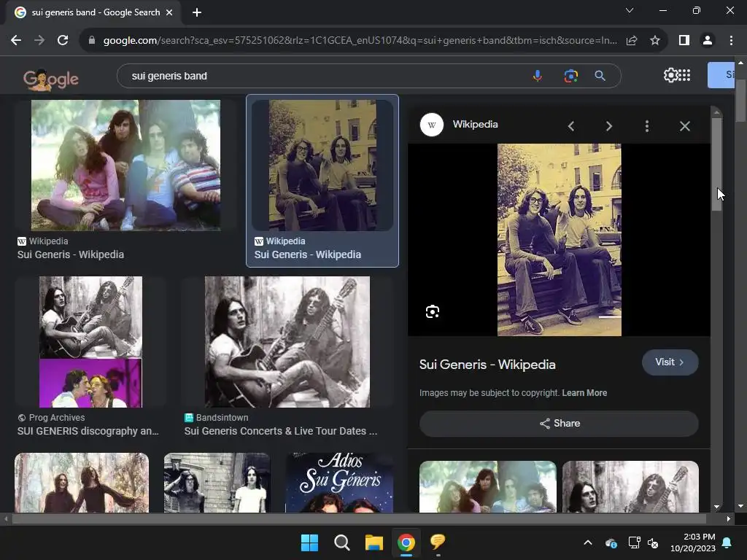747x560 pixels.
Task: Open preview panel three-dot options
Action: (x=647, y=126)
